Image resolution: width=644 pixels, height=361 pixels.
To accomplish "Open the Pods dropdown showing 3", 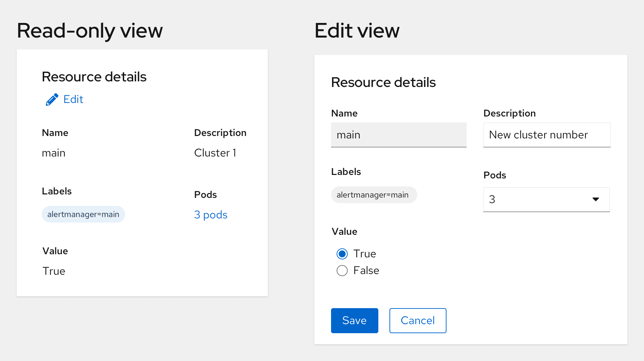I will pos(539,200).
